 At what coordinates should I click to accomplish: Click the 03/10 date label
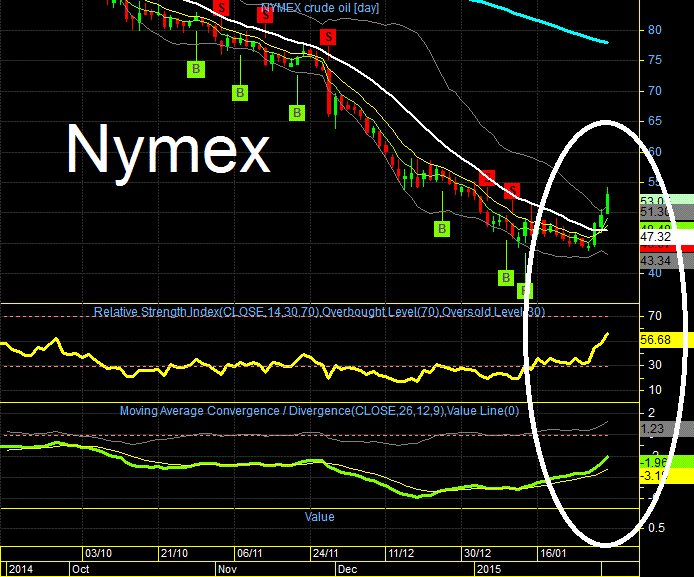tap(99, 553)
